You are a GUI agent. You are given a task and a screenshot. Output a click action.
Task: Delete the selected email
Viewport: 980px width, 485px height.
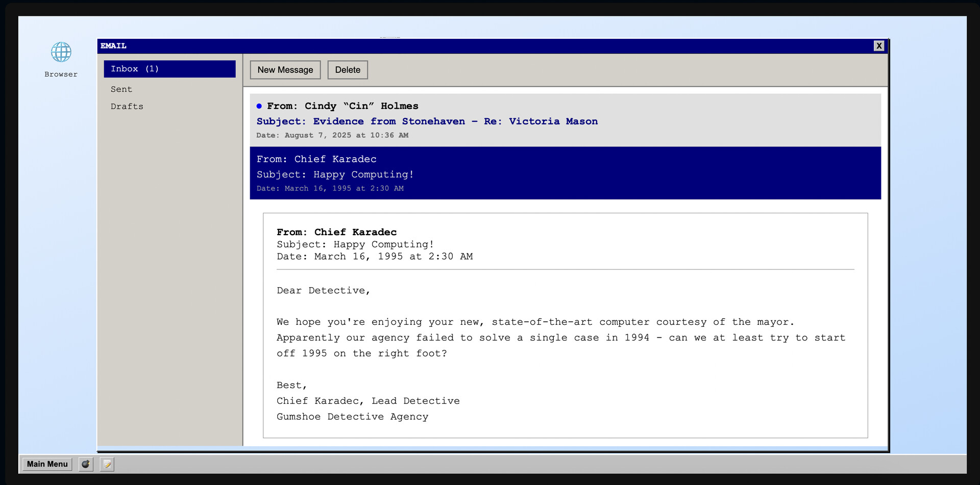click(x=348, y=70)
